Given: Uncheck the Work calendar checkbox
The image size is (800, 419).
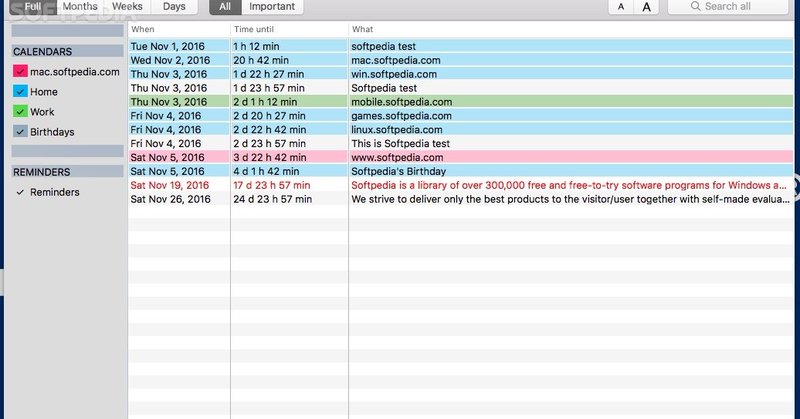Looking at the screenshot, I should [x=20, y=111].
